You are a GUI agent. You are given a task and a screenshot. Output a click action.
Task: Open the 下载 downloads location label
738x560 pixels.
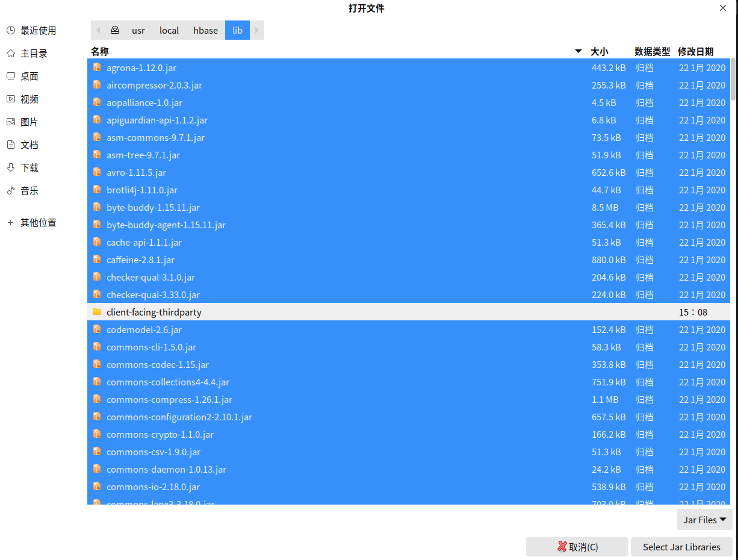(29, 167)
